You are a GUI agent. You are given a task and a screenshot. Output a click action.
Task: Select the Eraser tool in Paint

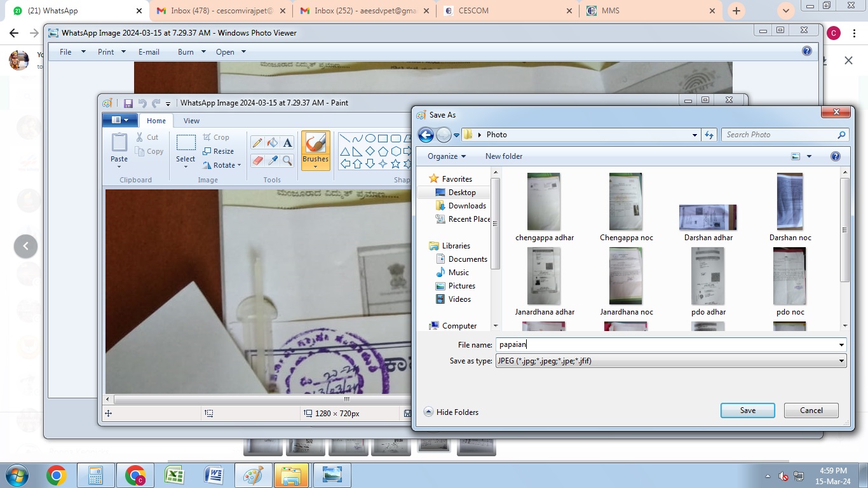click(257, 160)
